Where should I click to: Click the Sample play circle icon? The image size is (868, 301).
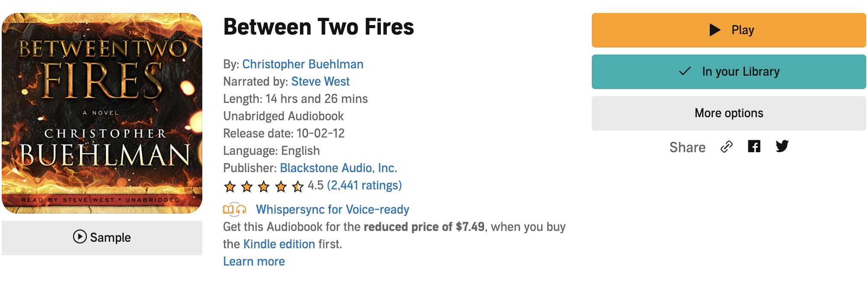(80, 237)
